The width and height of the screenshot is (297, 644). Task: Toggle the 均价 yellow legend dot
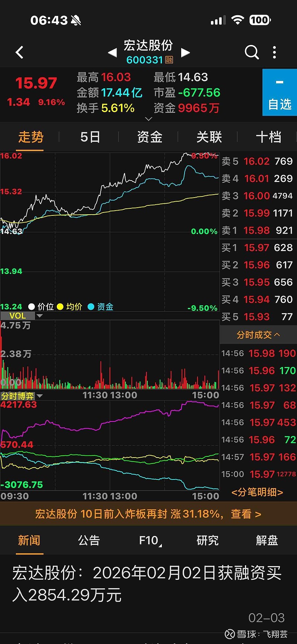(60, 307)
